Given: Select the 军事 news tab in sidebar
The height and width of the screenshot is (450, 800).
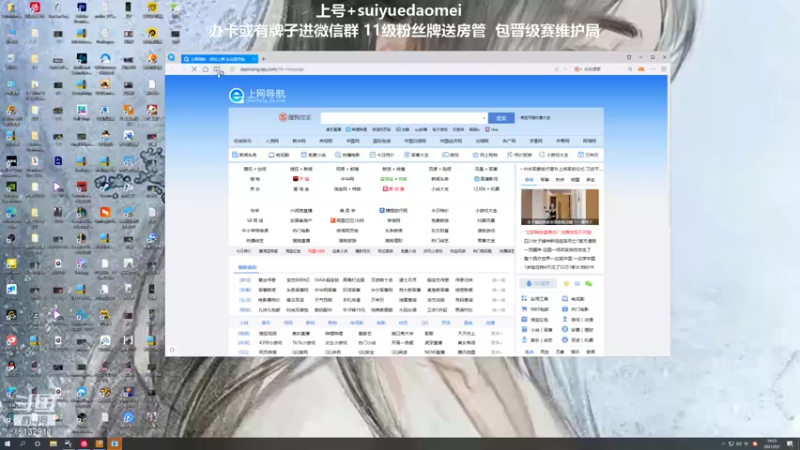Looking at the screenshot, I should coord(544,180).
